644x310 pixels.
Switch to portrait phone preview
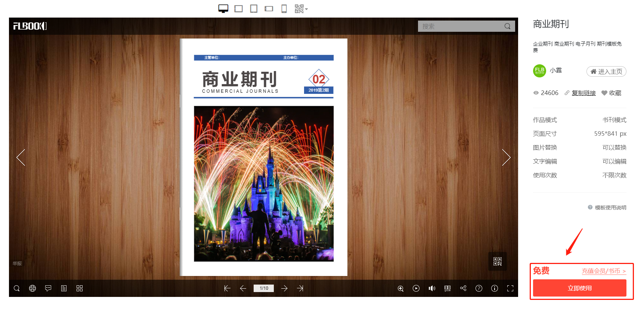[x=284, y=9]
